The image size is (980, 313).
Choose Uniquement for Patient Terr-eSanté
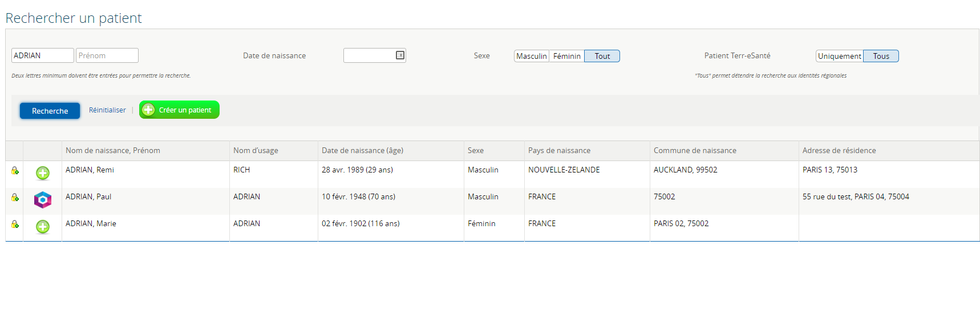pos(839,56)
